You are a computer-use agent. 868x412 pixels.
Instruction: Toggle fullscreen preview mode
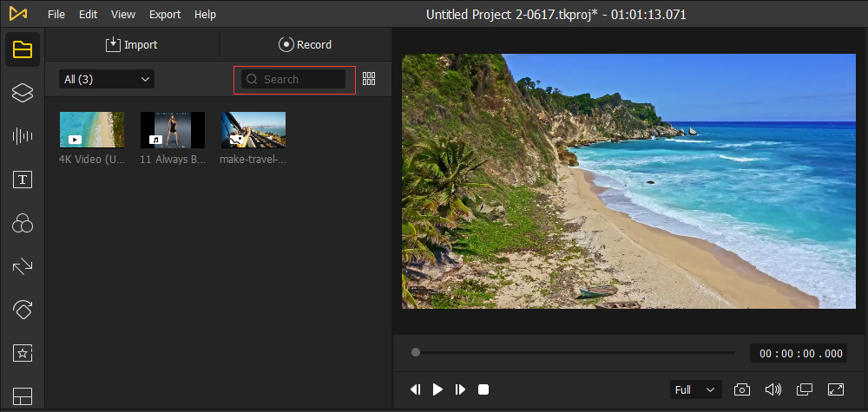tap(836, 389)
